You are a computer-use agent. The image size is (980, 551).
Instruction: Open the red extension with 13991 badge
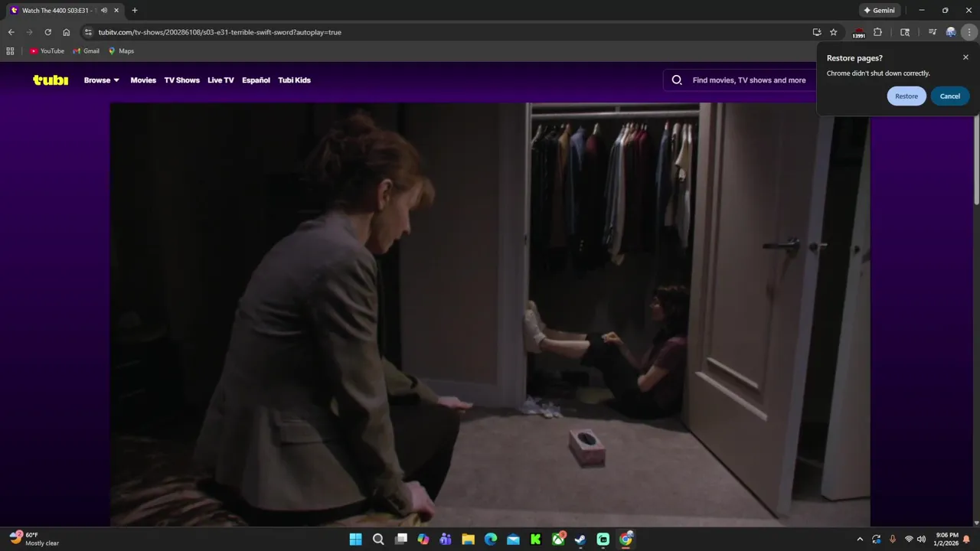pos(859,33)
